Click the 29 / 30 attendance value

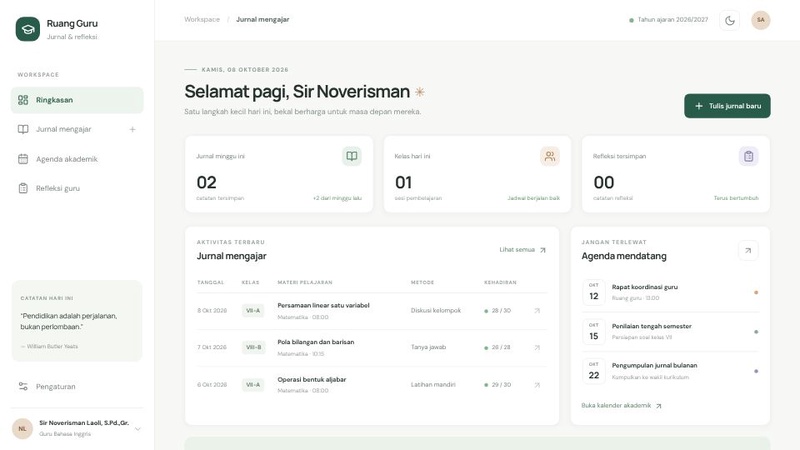coord(501,385)
